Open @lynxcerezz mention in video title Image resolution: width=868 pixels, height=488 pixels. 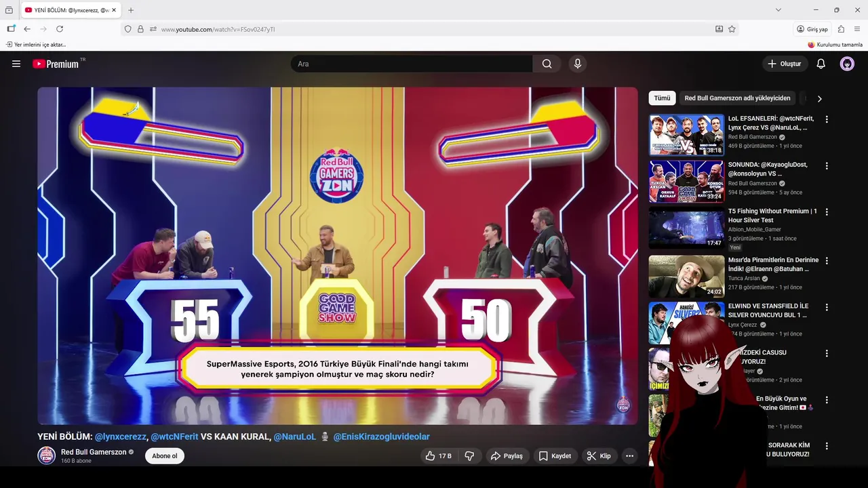(x=121, y=436)
